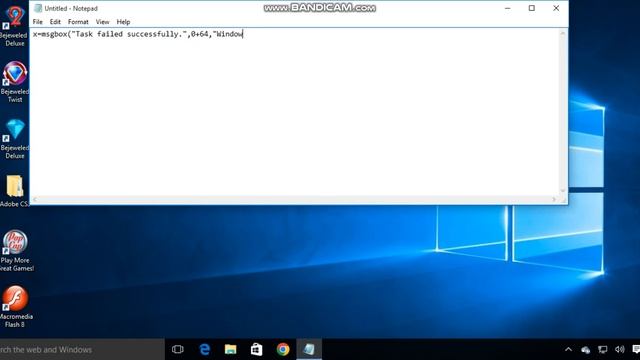This screenshot has width=640, height=360.
Task: Select the Macromedia Flash 8 desktop shortcut
Action: [x=16, y=307]
